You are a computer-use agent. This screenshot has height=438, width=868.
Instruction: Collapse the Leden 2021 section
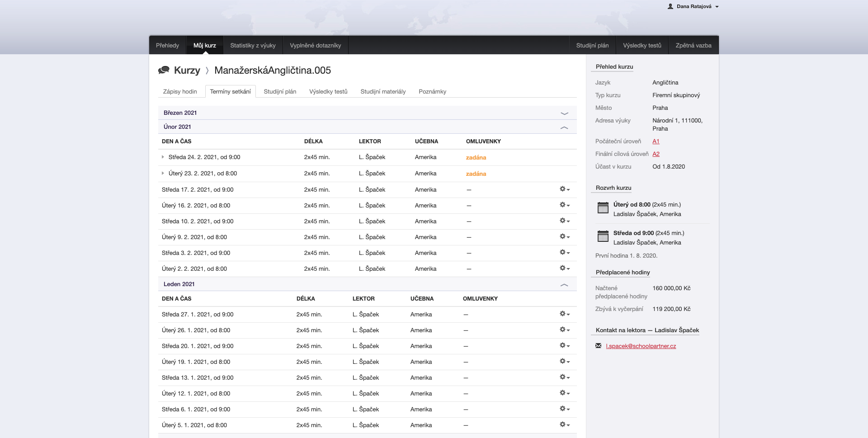tap(564, 285)
